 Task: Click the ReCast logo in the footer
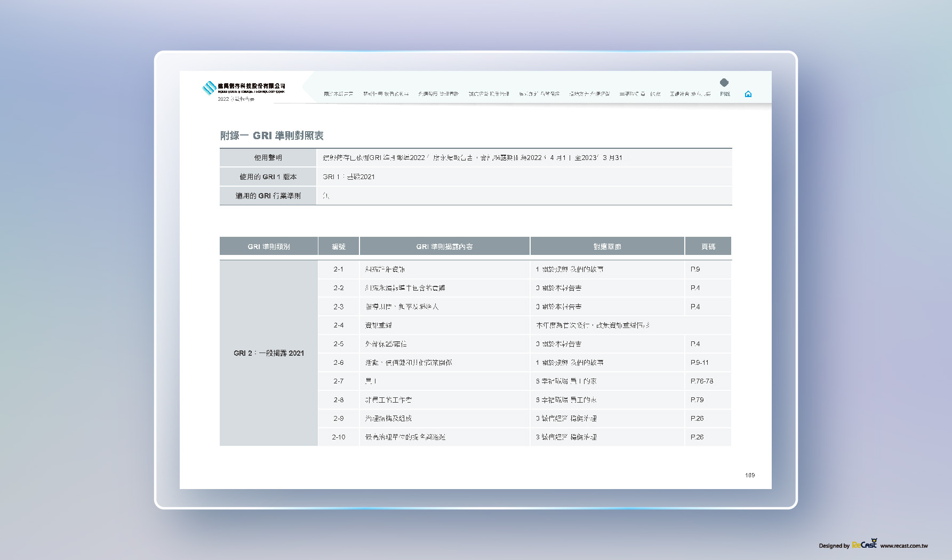[x=865, y=544]
